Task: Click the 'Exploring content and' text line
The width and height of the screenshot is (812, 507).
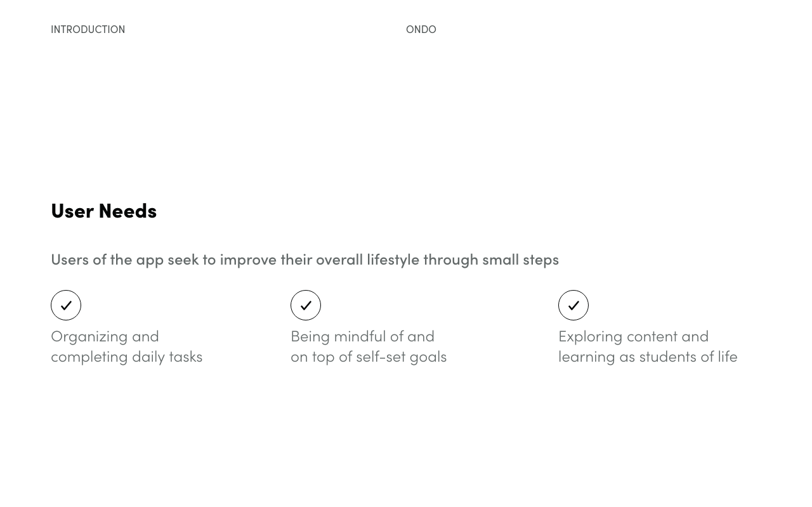Action: [x=633, y=336]
